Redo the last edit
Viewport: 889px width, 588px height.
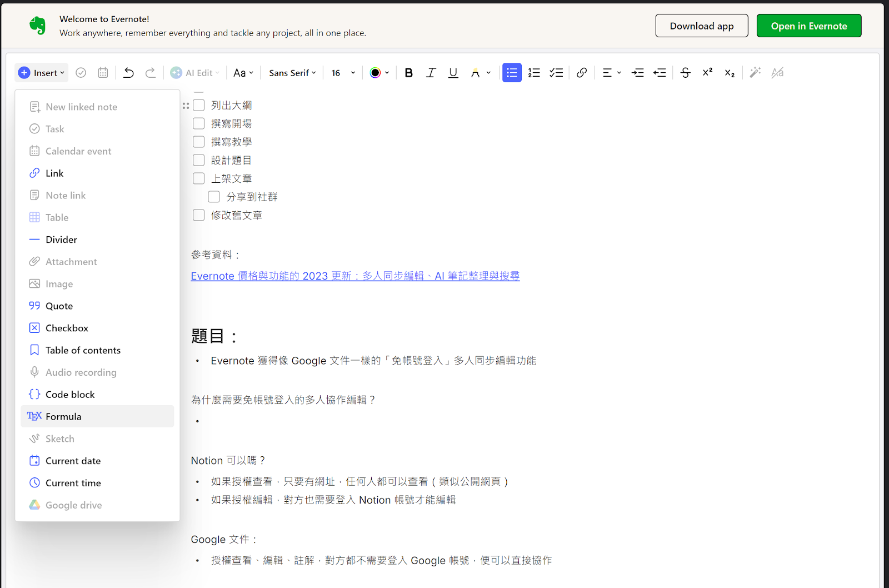click(x=150, y=73)
